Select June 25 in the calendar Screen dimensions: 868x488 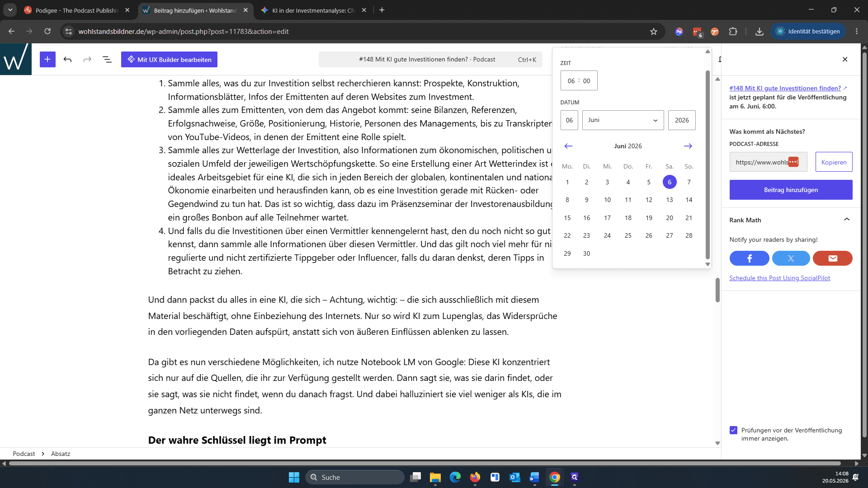(x=628, y=235)
